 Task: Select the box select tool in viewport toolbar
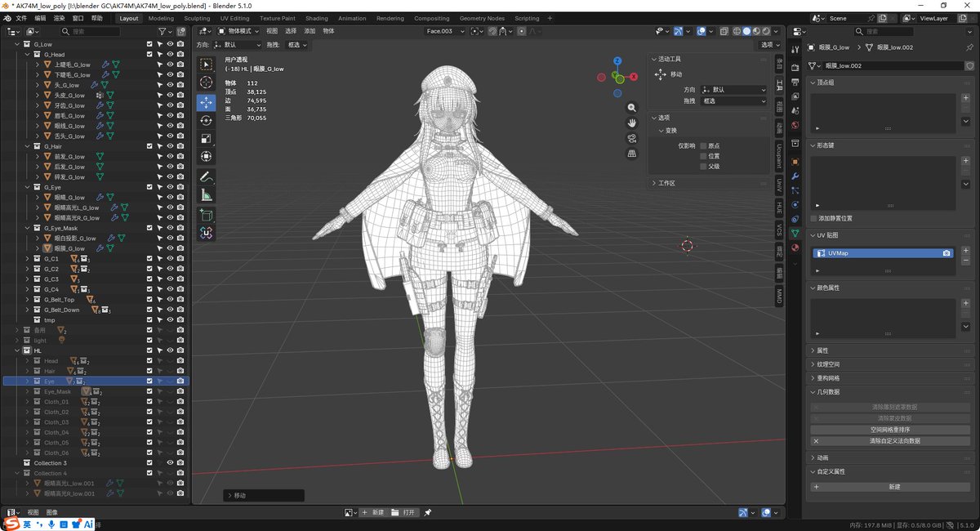[x=206, y=65]
